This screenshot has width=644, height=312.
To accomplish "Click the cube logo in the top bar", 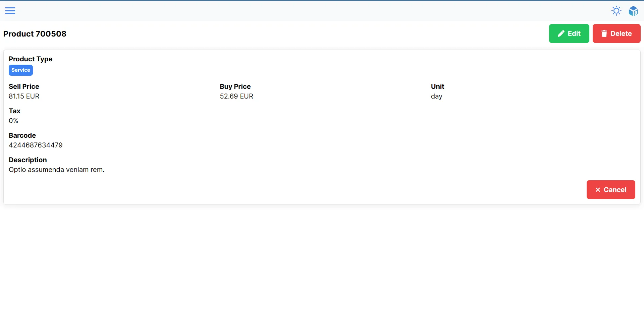I will 633,10.
